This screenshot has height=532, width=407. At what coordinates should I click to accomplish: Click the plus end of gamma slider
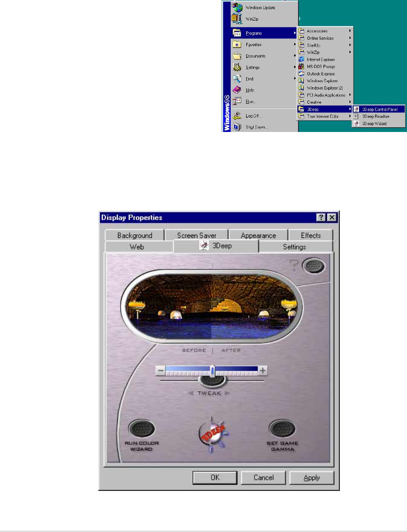(x=262, y=371)
